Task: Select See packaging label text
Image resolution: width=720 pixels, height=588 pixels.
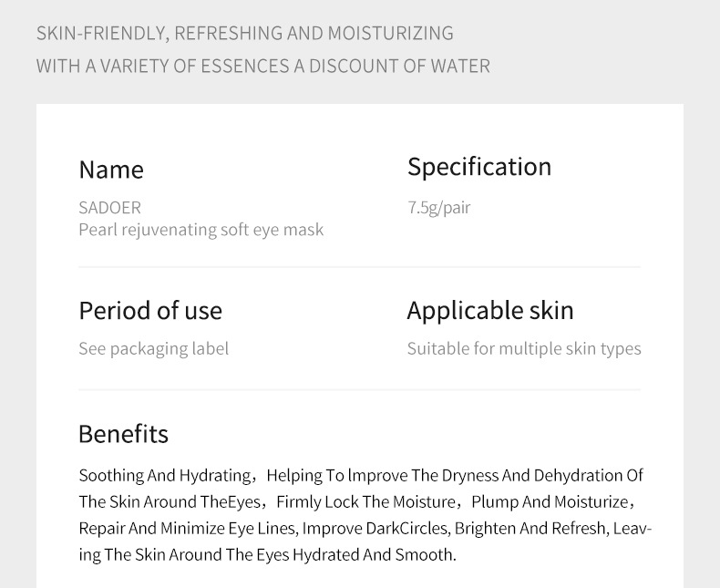Action: point(154,349)
